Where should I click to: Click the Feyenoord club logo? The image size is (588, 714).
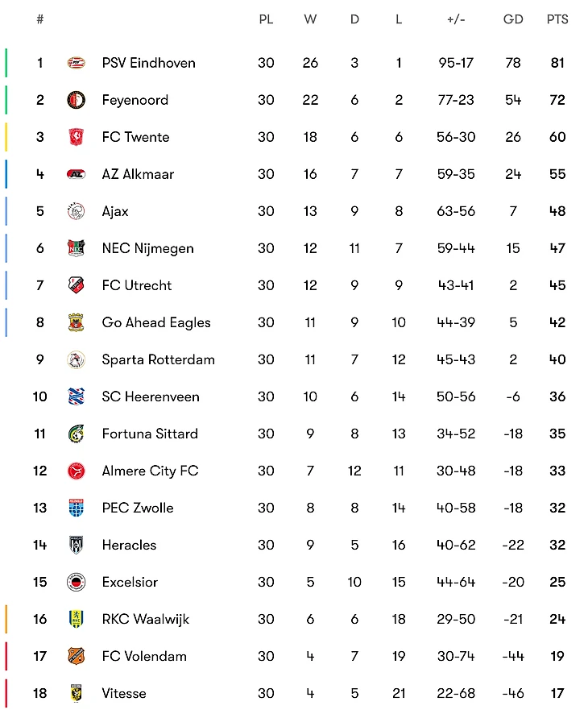76,100
